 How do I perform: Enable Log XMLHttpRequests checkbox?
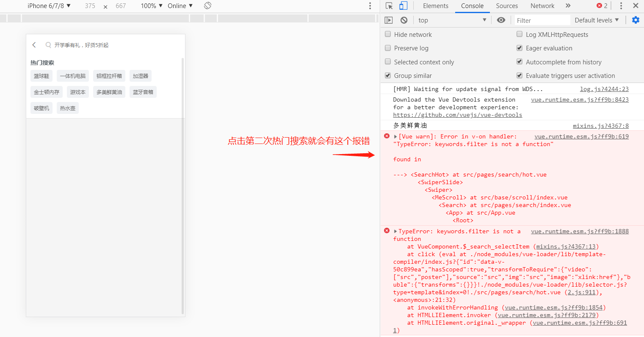(x=520, y=34)
